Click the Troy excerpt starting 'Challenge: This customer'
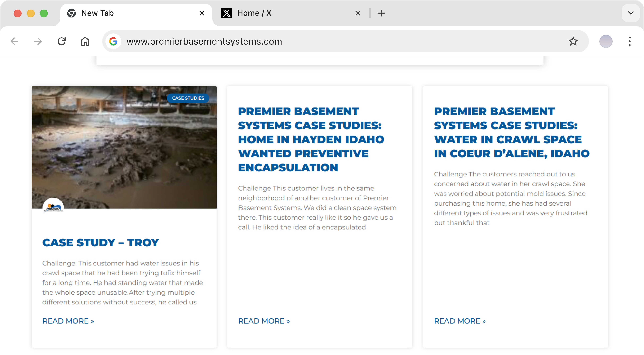The width and height of the screenshot is (644, 355). pyautogui.click(x=123, y=282)
